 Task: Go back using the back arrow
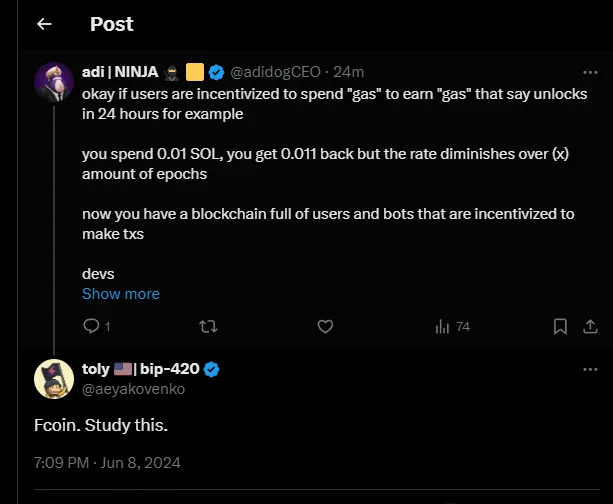(x=43, y=23)
